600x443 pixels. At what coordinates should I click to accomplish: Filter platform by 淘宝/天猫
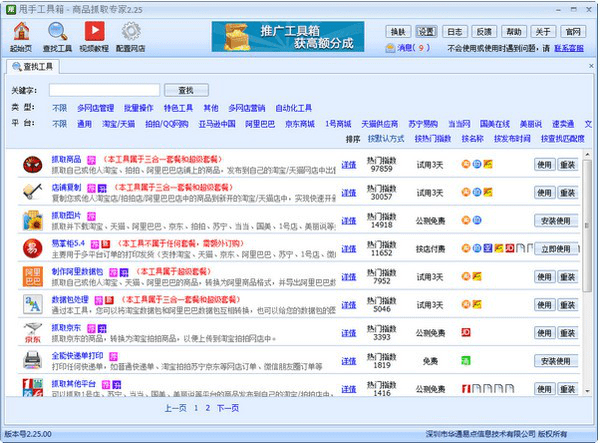pos(118,124)
